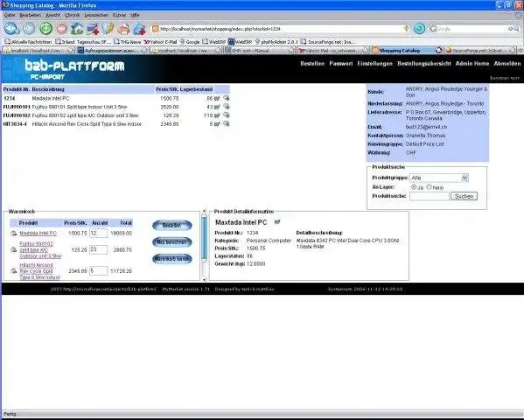
Task: Reload the page with green refresh icon
Action: point(45,28)
